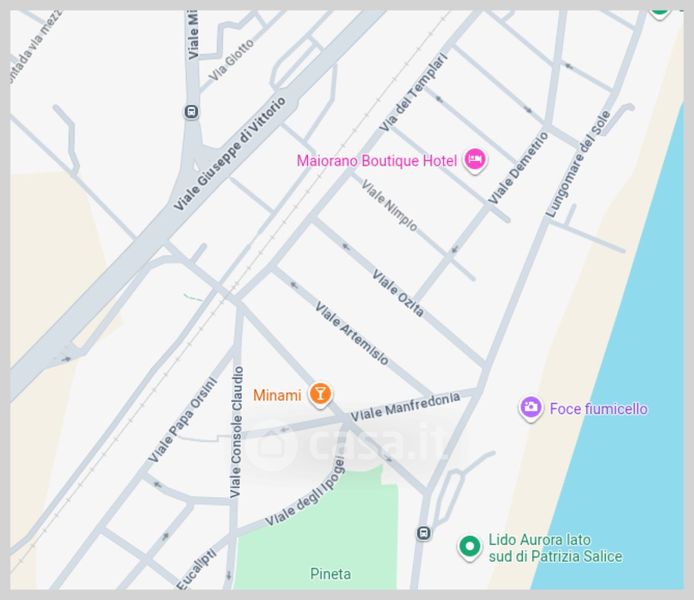Select the Viale Ozita street name

pyautogui.click(x=397, y=292)
